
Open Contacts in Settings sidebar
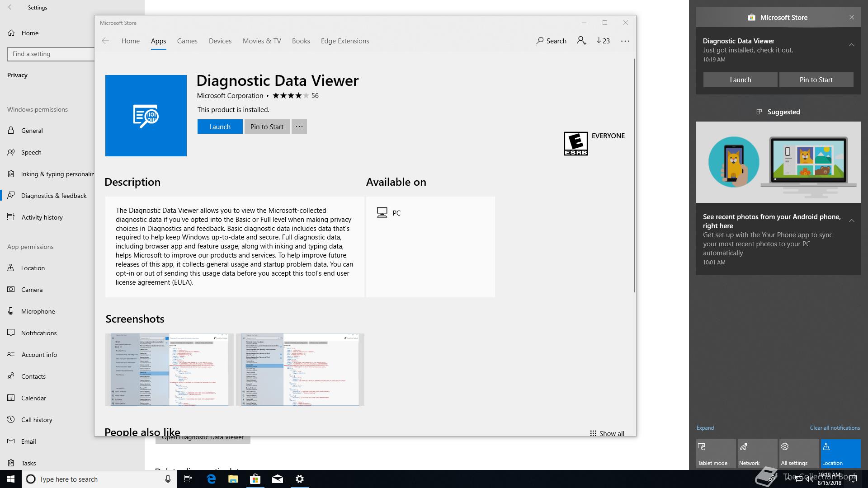tap(47, 376)
